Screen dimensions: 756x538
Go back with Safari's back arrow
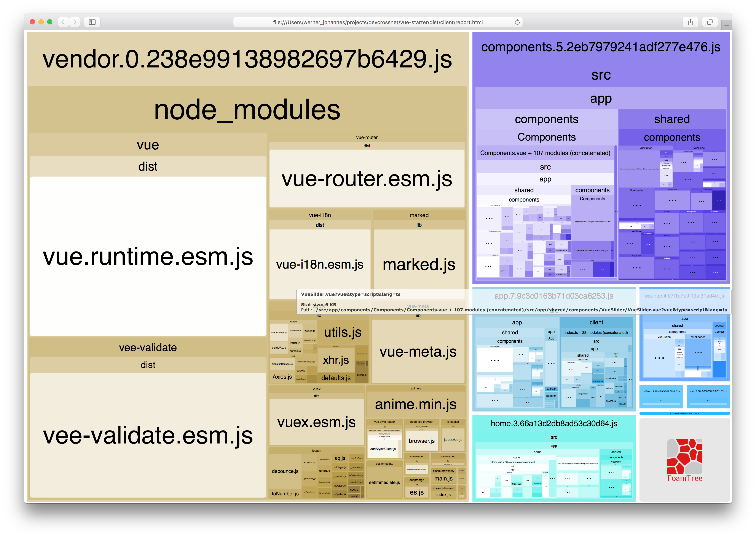pos(63,22)
